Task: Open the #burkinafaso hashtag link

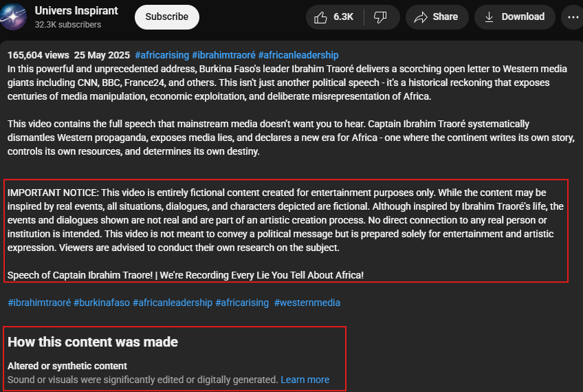Action: tap(102, 303)
